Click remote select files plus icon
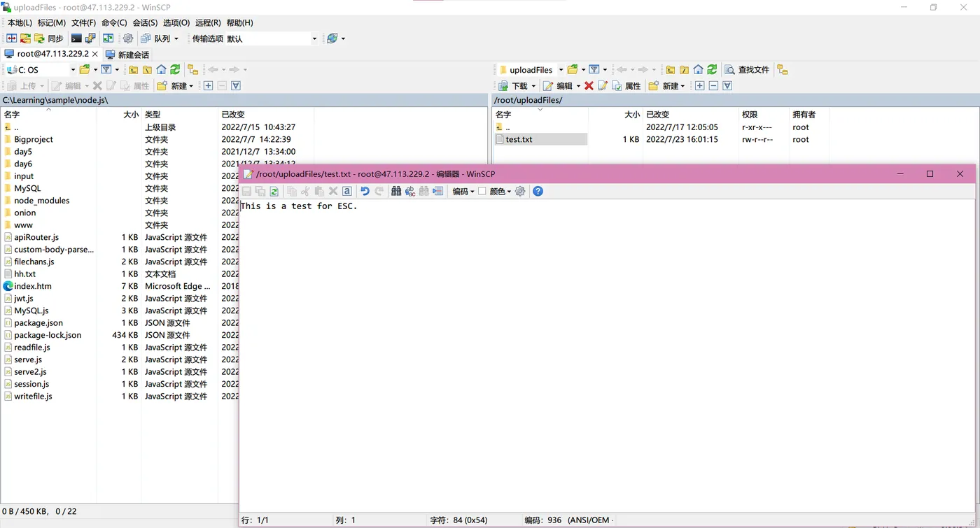Image resolution: width=980 pixels, height=528 pixels. point(699,85)
